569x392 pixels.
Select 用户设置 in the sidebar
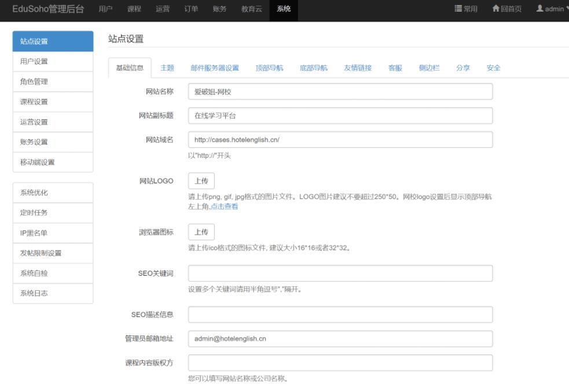[53, 61]
